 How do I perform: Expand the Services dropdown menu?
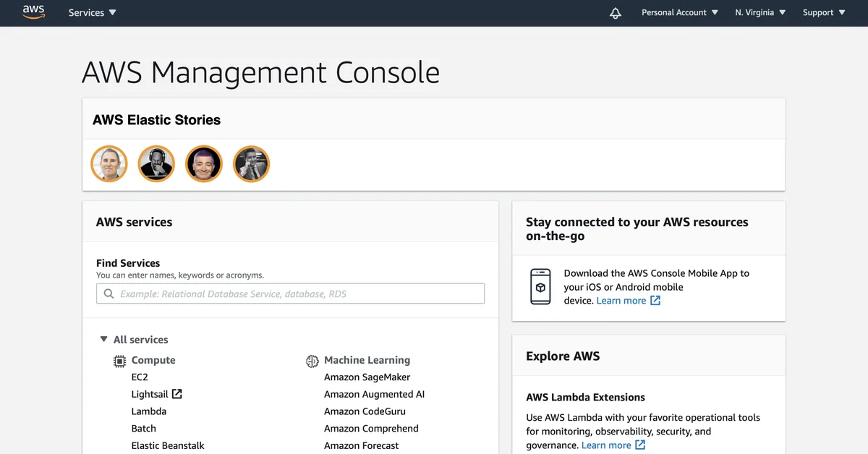pos(92,13)
